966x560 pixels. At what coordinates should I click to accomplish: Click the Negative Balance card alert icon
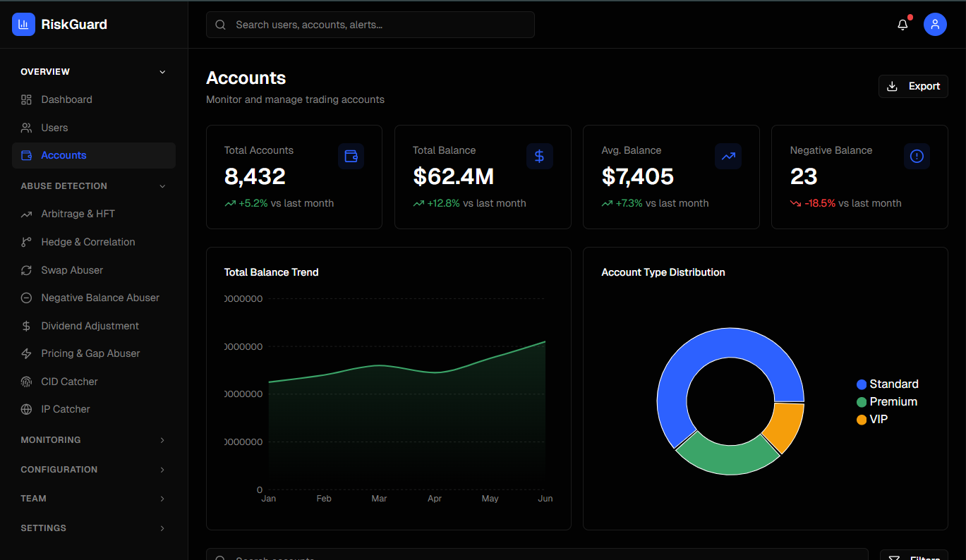click(917, 156)
